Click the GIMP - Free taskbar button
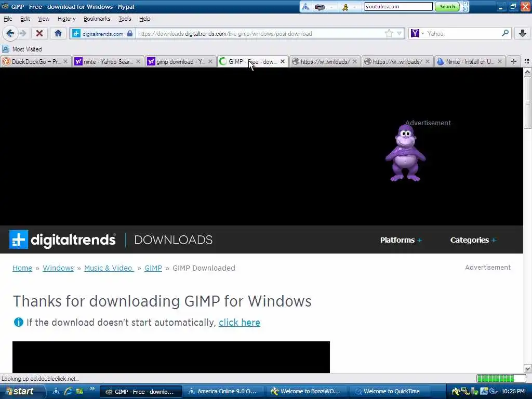The width and height of the screenshot is (532, 399). (141, 392)
